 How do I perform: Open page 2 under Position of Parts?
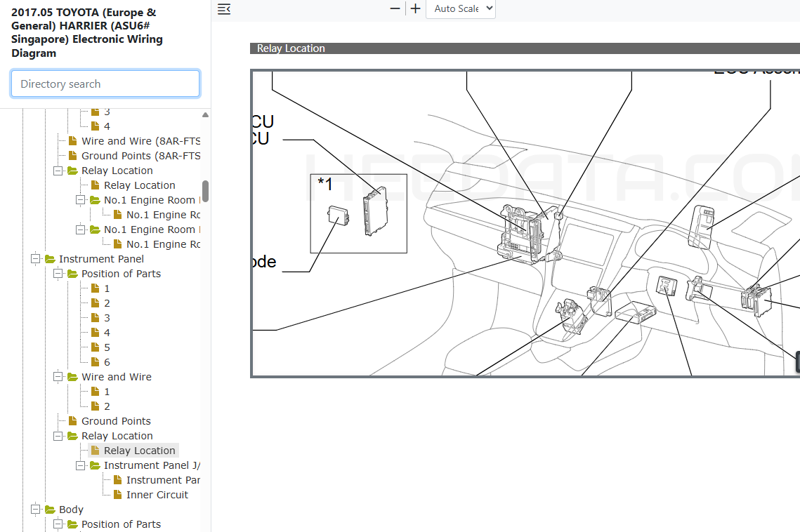coord(107,303)
